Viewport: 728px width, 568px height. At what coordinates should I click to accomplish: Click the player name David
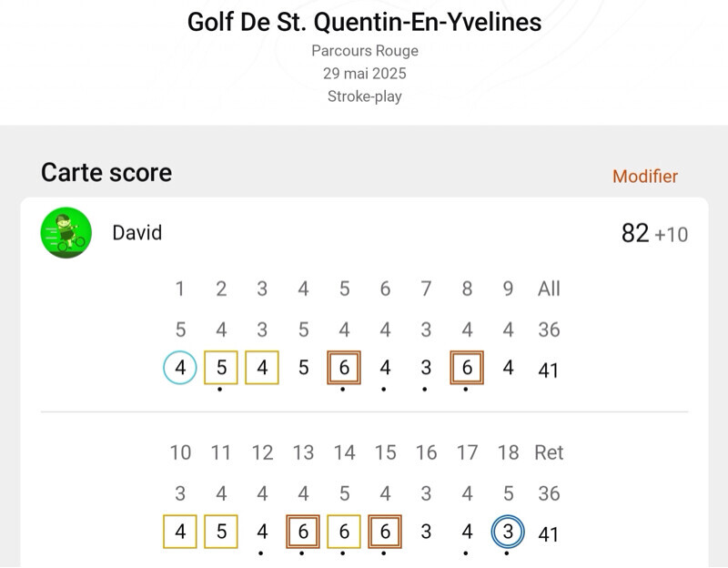(136, 233)
